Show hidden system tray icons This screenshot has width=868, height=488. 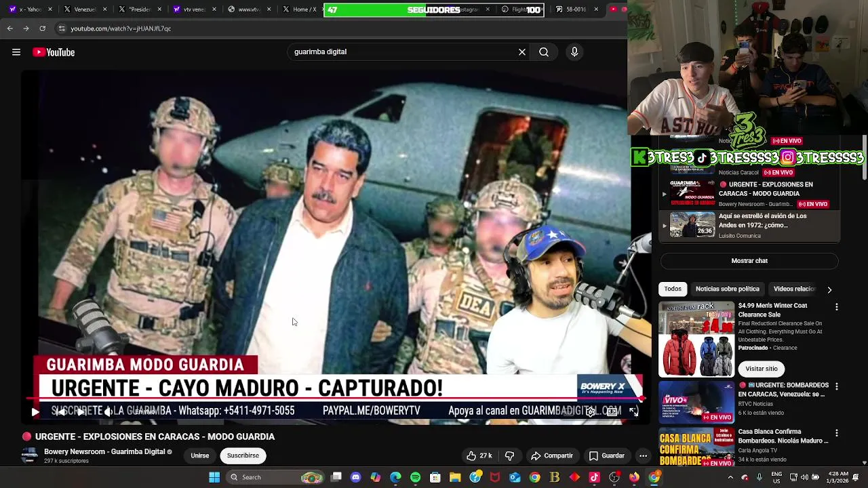click(x=730, y=477)
